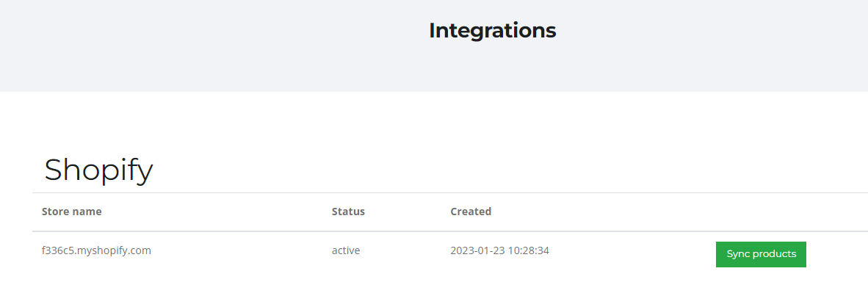Click the Created column header
The width and height of the screenshot is (868, 307).
pyautogui.click(x=471, y=212)
